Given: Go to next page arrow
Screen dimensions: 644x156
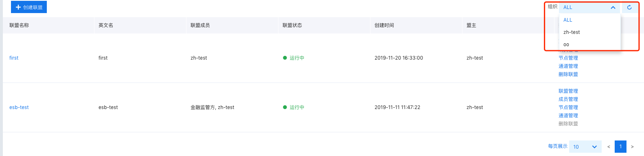Looking at the screenshot, I should [632, 147].
